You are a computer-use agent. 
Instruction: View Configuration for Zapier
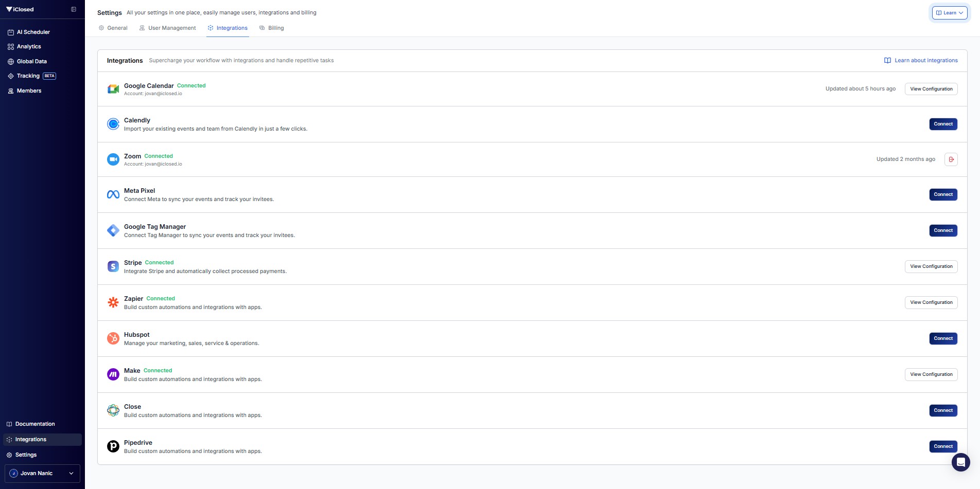coord(931,302)
